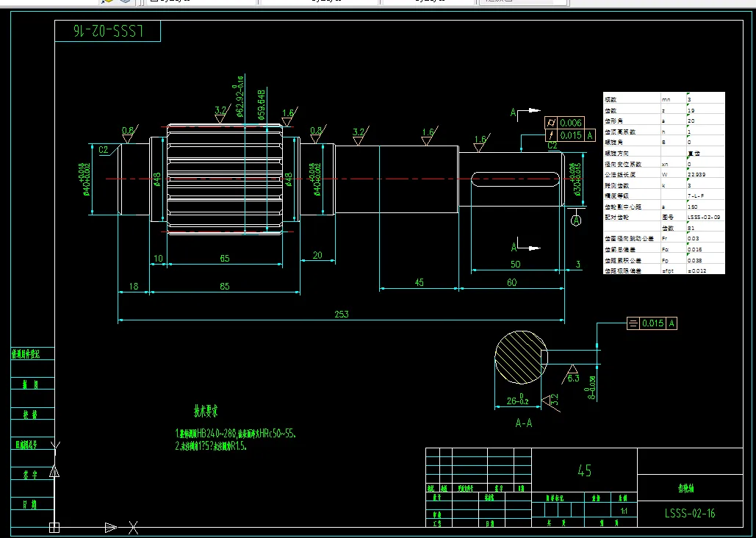Select LSSS-02-09 cell in gear table
The width and height of the screenshot is (756, 538).
tap(703, 218)
